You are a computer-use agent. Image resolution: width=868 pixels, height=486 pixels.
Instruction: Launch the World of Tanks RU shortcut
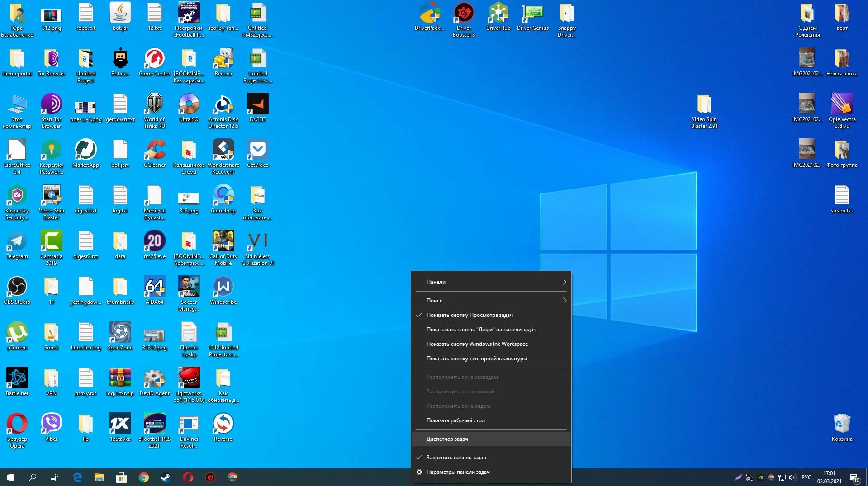coord(154,111)
